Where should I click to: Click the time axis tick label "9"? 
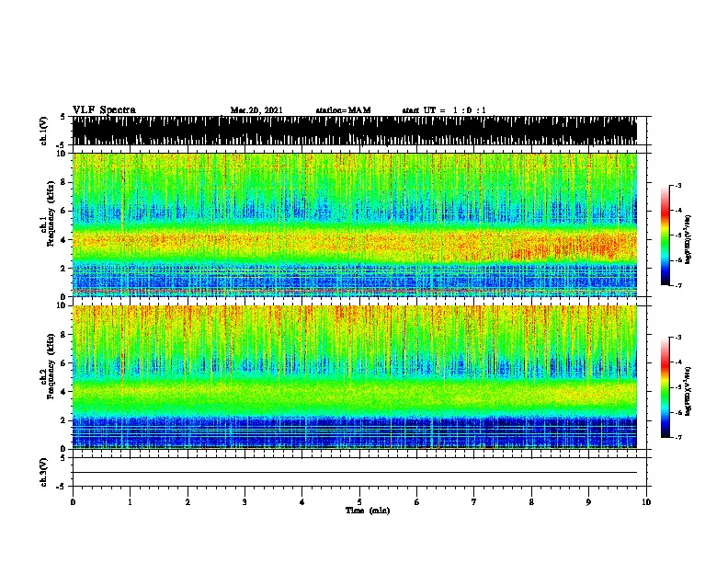point(588,502)
